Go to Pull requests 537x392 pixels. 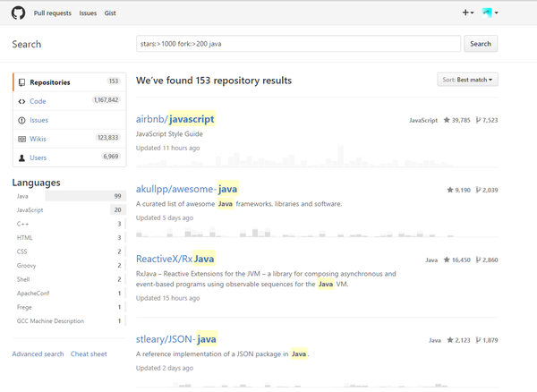53,13
